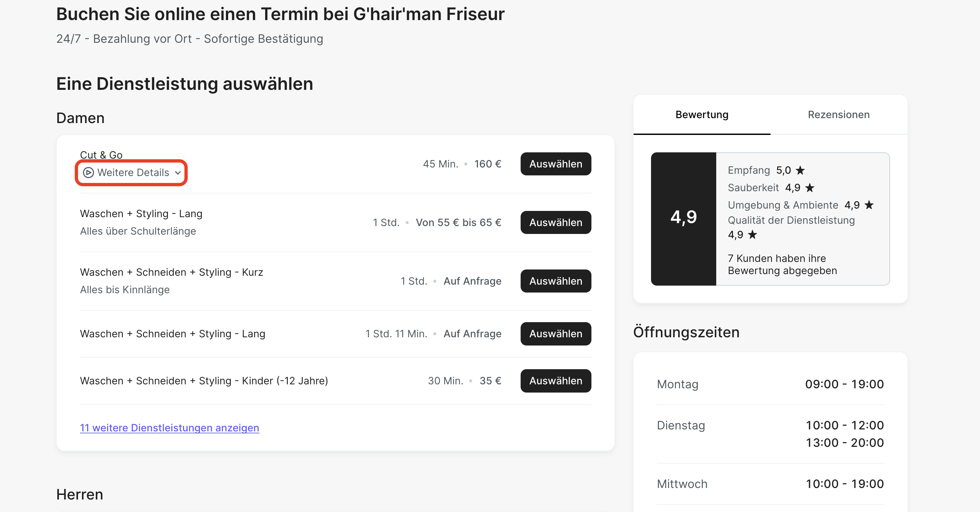Click star icon beside Sauberkeit rating

(809, 187)
